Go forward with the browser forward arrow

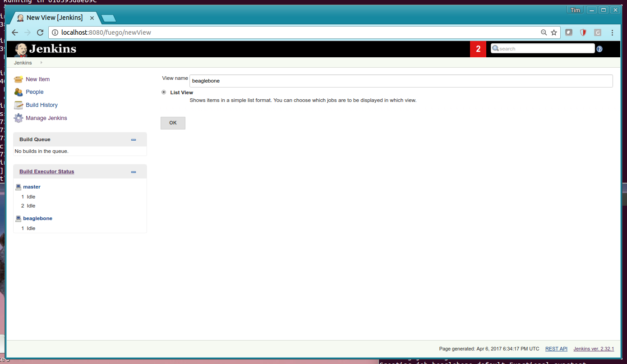click(28, 32)
